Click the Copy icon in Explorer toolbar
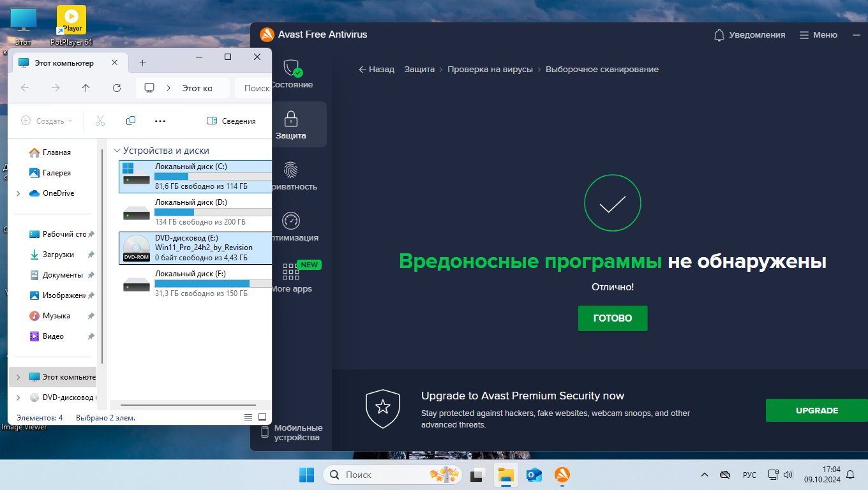The height and width of the screenshot is (490, 868). tap(131, 121)
